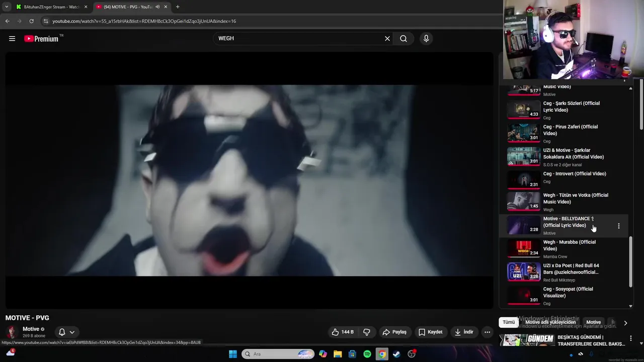Run the search with the magnifier button
Screen dimensions: 644x362
(x=404, y=38)
